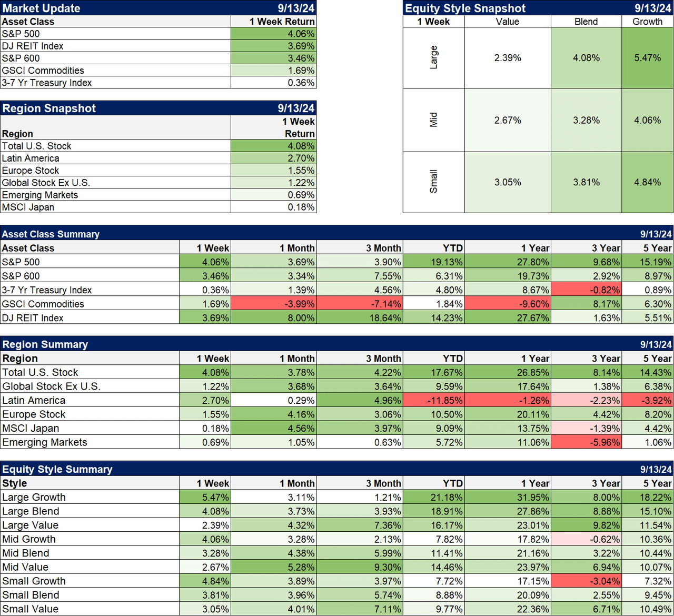Image resolution: width=674 pixels, height=616 pixels.
Task: Select the Market Update header title
Action: [x=41, y=8]
